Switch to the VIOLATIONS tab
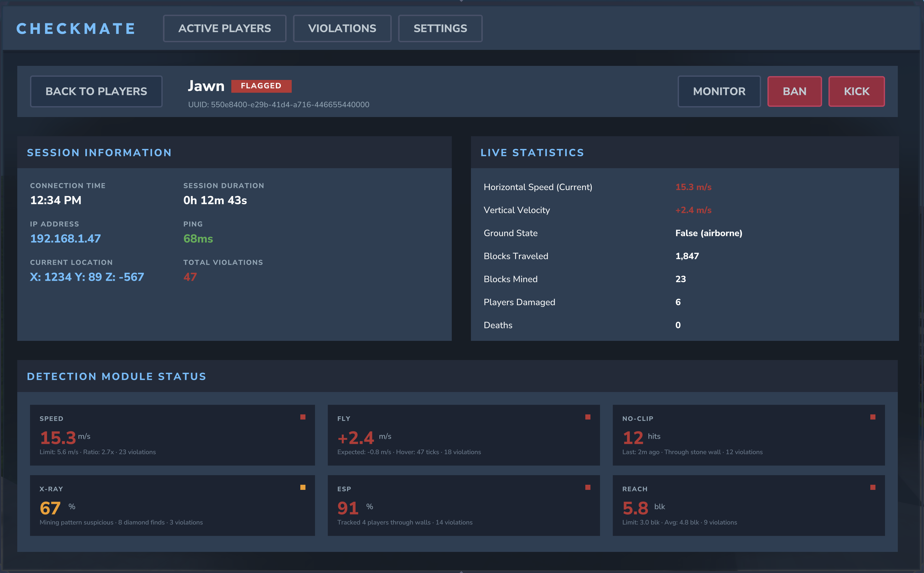The height and width of the screenshot is (573, 924). pos(342,28)
